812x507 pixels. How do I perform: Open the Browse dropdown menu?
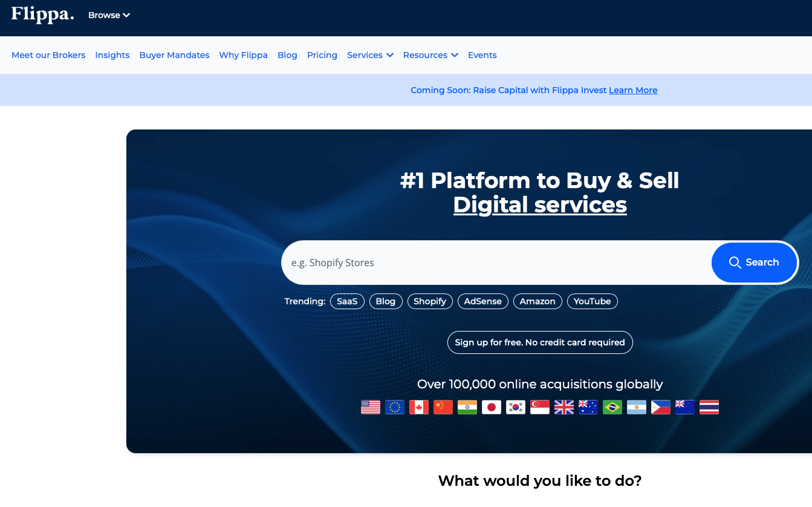click(109, 15)
